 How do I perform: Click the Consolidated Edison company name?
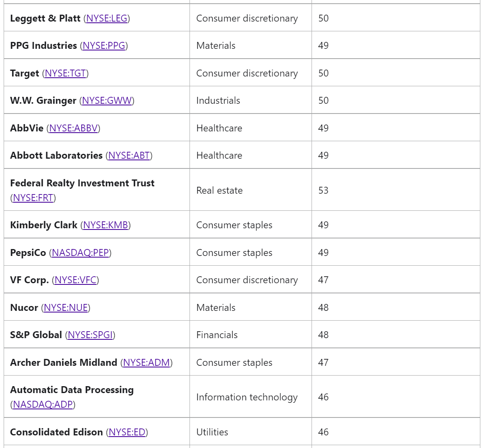57,432
